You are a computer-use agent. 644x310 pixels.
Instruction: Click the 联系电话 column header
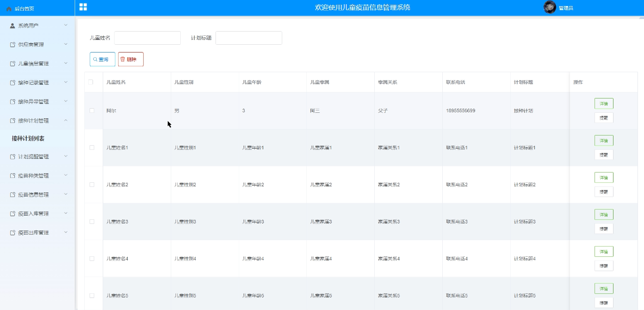455,82
